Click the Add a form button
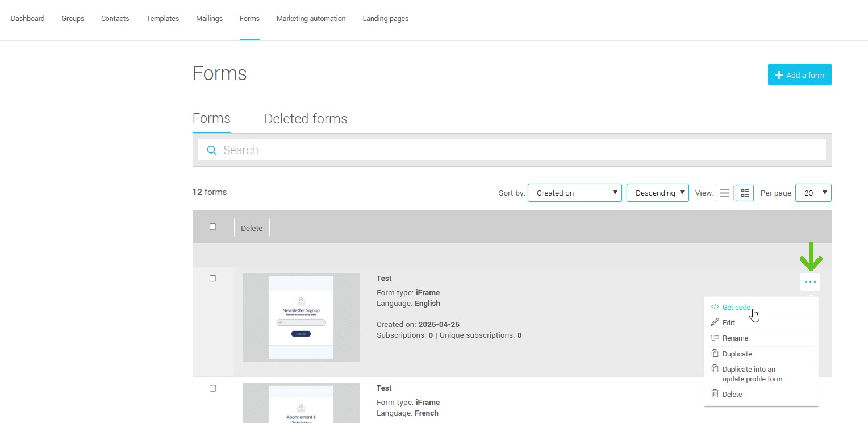This screenshot has height=423, width=868. click(799, 75)
